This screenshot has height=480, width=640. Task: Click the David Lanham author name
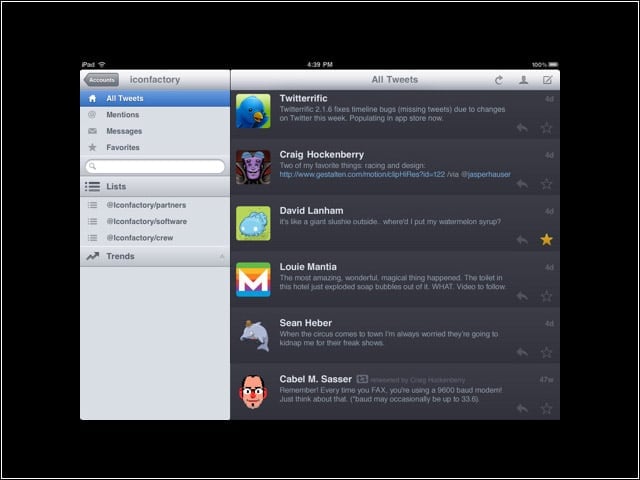pyautogui.click(x=311, y=211)
